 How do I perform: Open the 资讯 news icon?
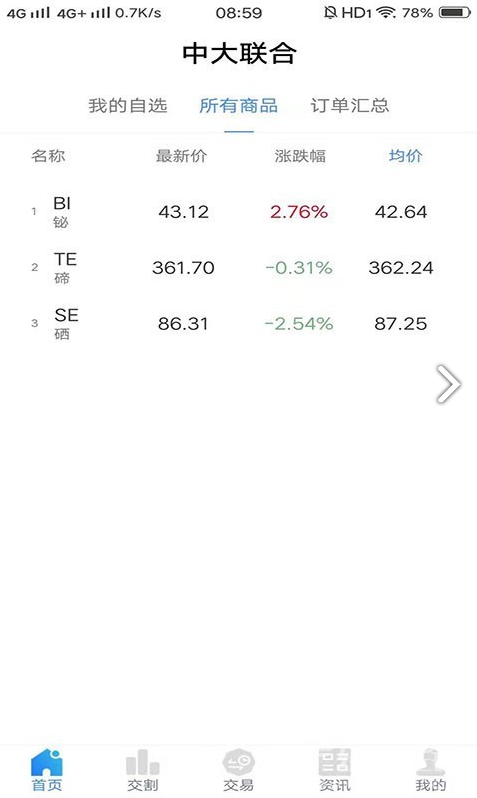click(x=334, y=762)
